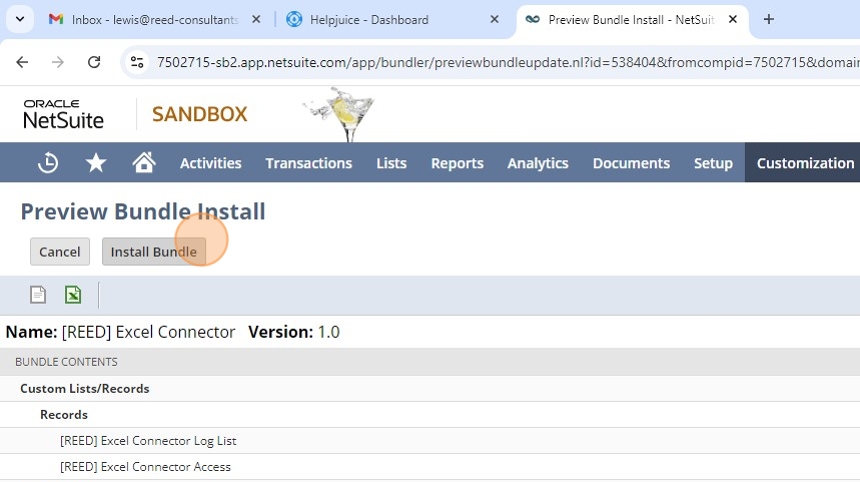Open the Analytics menu
This screenshot has width=860, height=482.
tap(538, 163)
